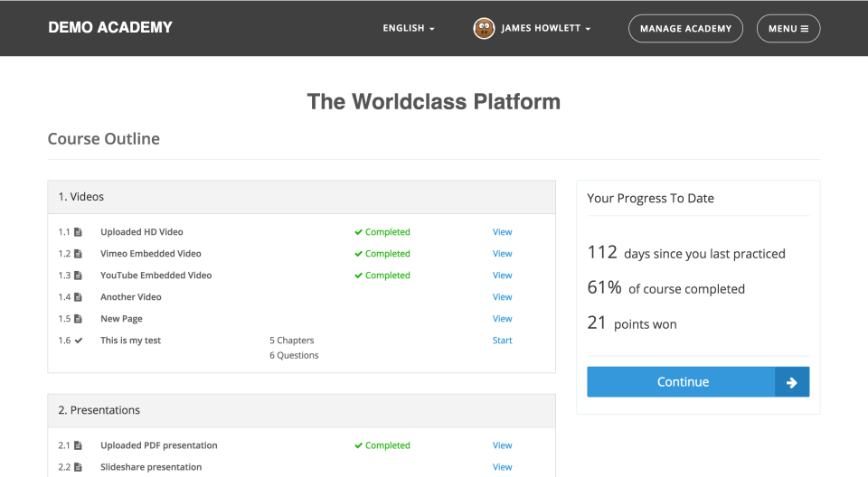Open the English language dropdown

pos(408,28)
